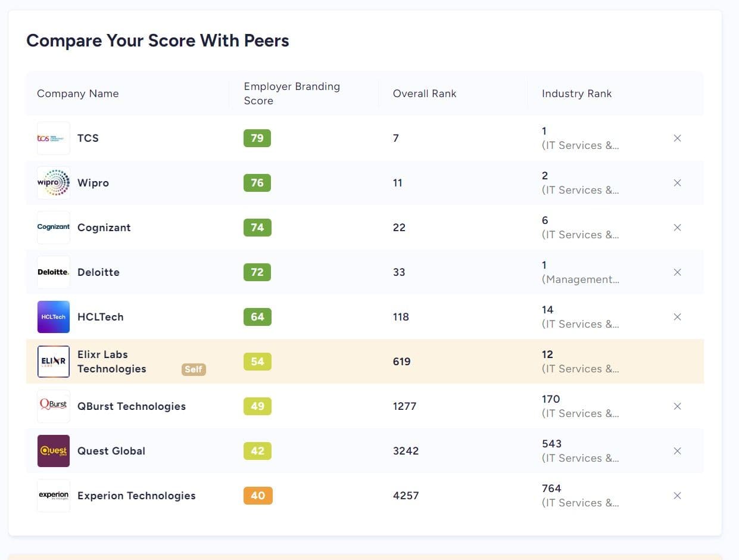This screenshot has height=560, width=739.
Task: Remove HCLTech from peers table
Action: [x=677, y=317]
